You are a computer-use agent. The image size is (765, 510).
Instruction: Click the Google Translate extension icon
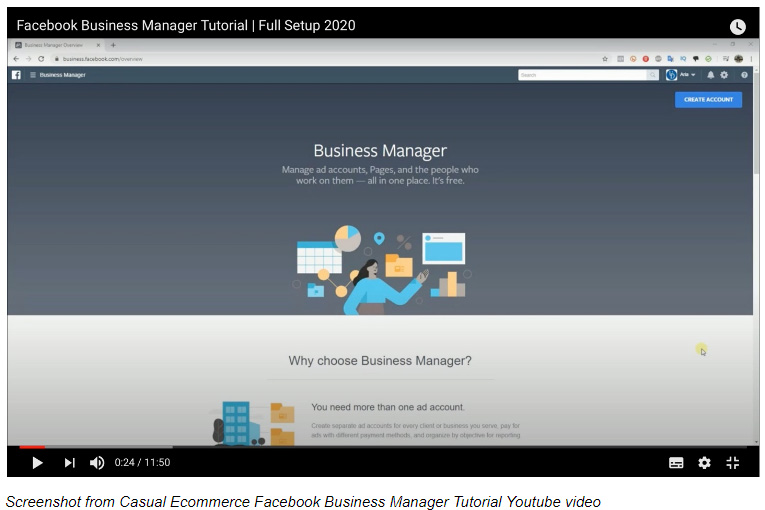[x=670, y=59]
